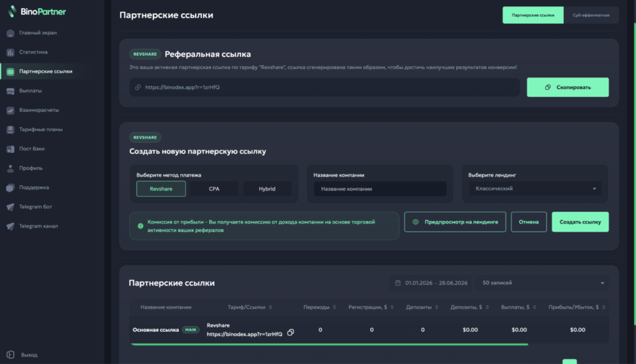Open date range 01.01.2026 - 28.06.2026
Image resolution: width=636 pixels, height=364 pixels.
432,283
